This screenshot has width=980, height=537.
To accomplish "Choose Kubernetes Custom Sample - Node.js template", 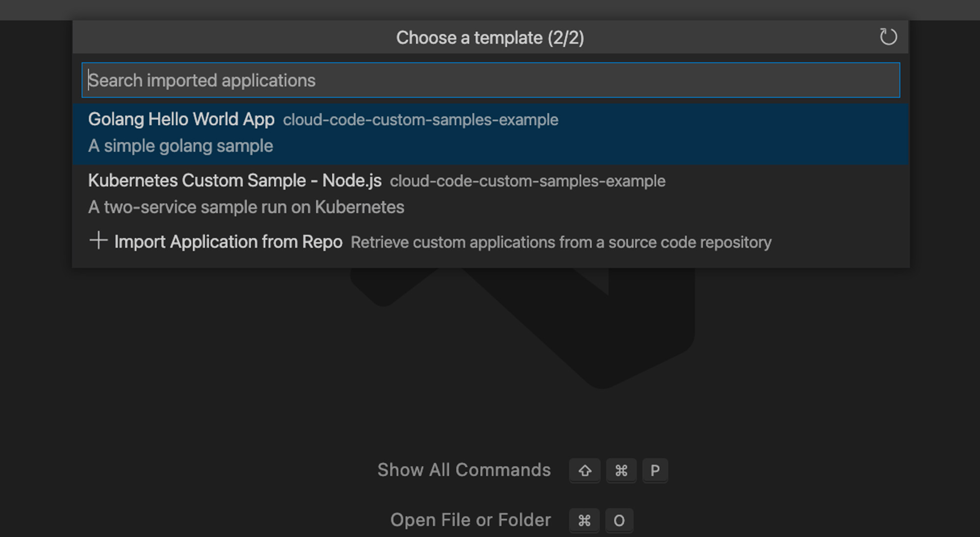I will click(x=490, y=194).
